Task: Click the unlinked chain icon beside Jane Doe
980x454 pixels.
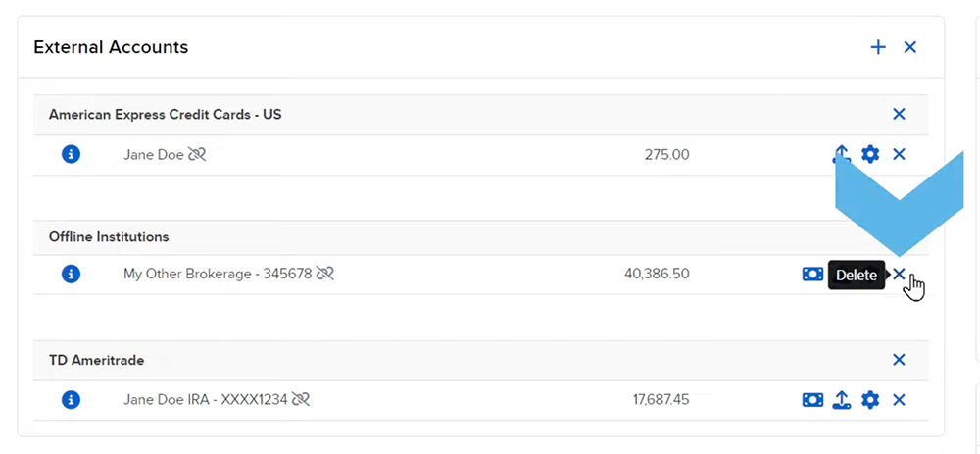Action: pyautogui.click(x=198, y=154)
